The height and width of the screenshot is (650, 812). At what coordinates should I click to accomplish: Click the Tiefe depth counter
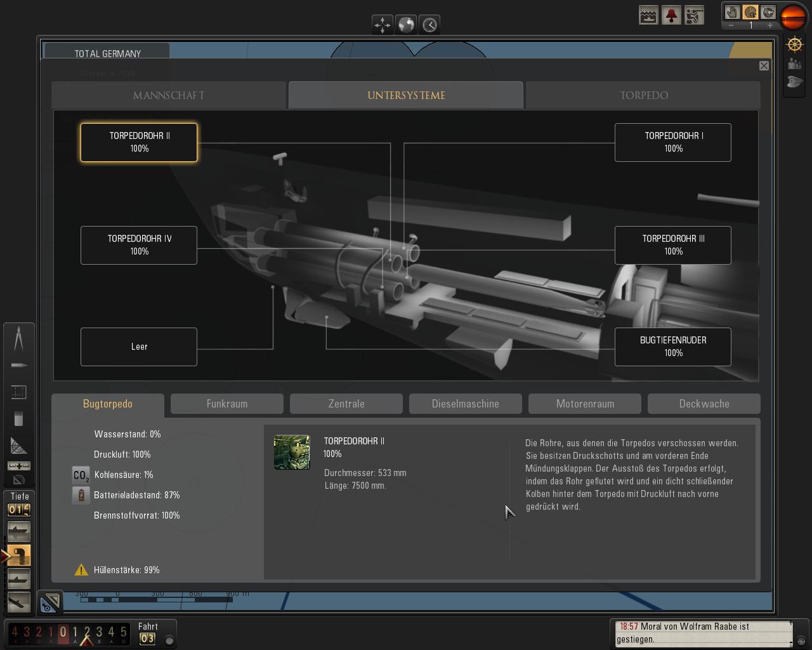tap(19, 509)
